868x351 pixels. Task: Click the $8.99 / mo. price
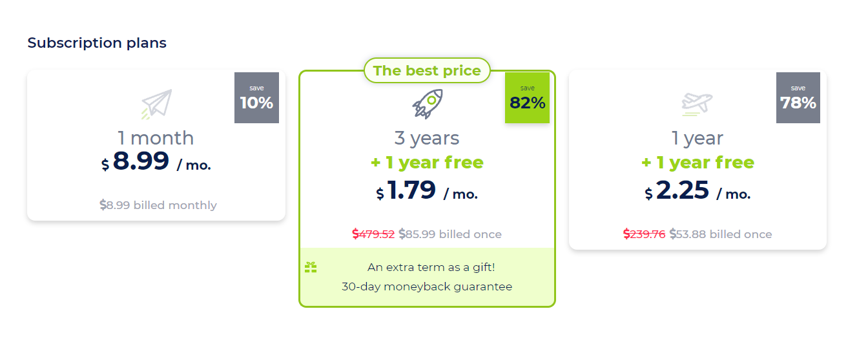pos(156,162)
